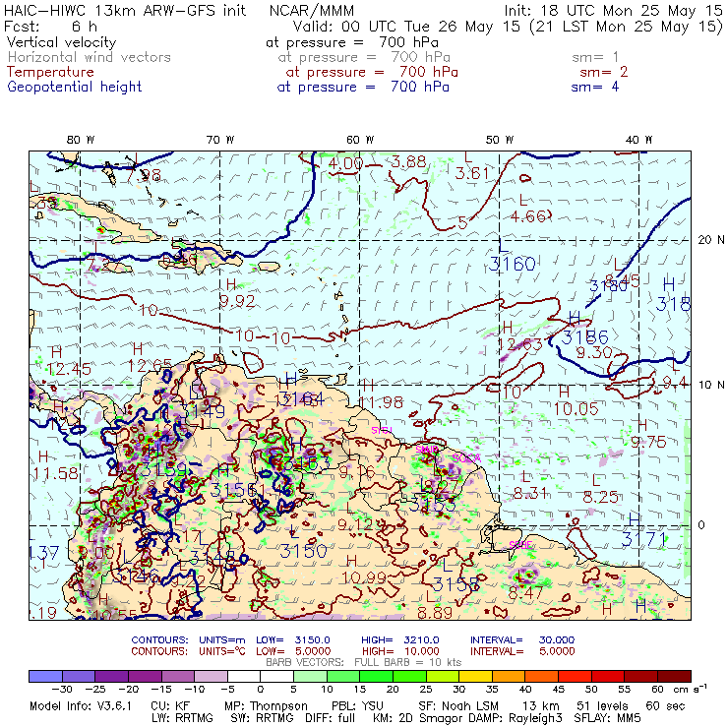Screen dimensions: 728x728
Task: Click the red 'Temperature' field label
Action: (x=50, y=72)
